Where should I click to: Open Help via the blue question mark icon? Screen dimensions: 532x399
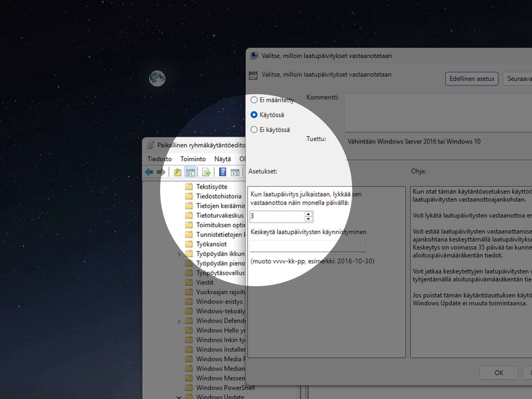click(222, 172)
